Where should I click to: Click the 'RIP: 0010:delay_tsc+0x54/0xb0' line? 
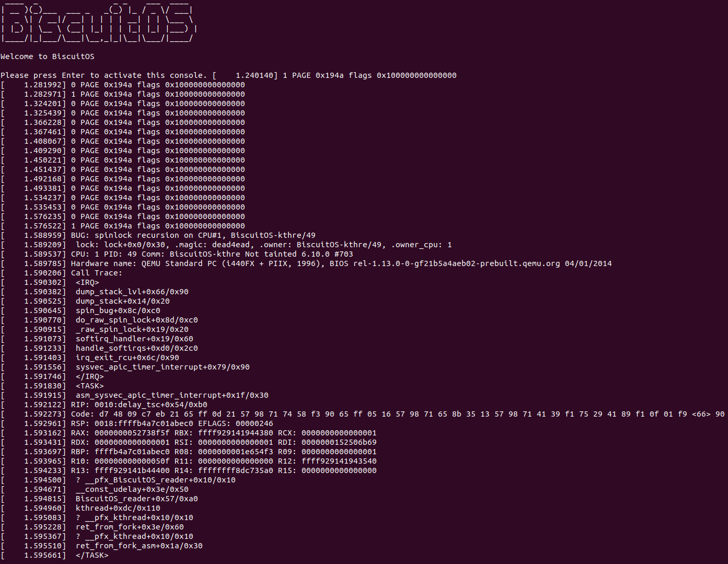click(x=104, y=405)
